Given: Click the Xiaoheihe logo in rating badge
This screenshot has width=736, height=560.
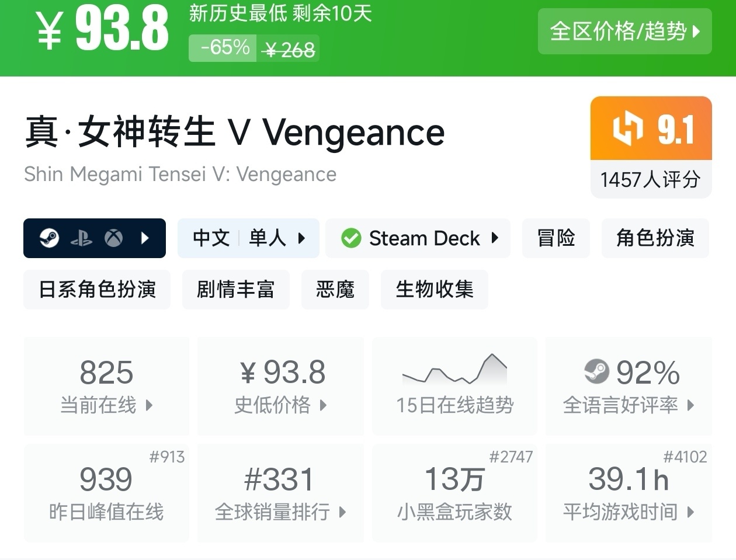Looking at the screenshot, I should tap(627, 129).
